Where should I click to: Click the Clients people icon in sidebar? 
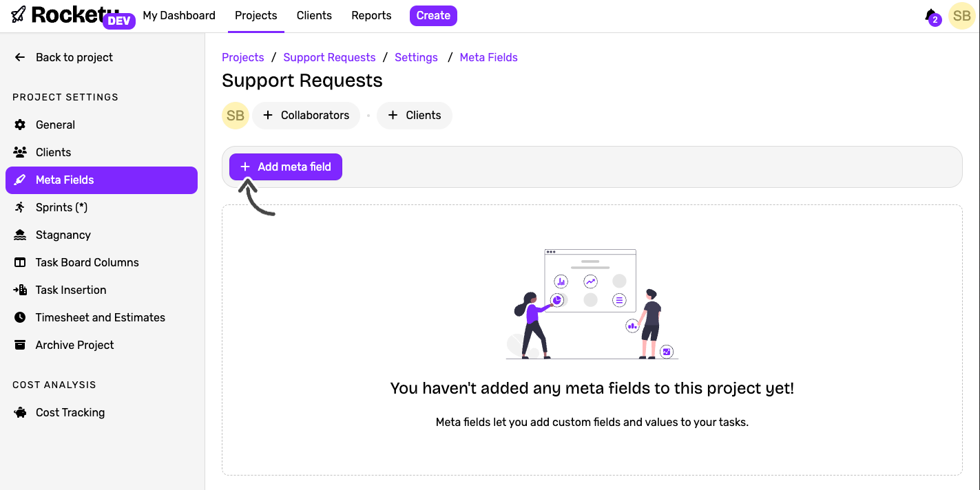pos(20,152)
